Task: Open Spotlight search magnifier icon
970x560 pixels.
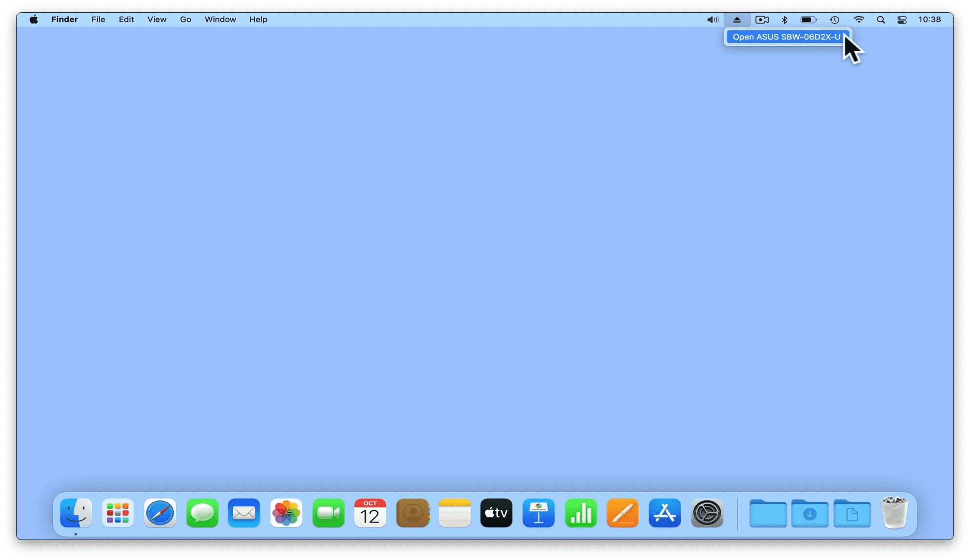Action: click(881, 20)
